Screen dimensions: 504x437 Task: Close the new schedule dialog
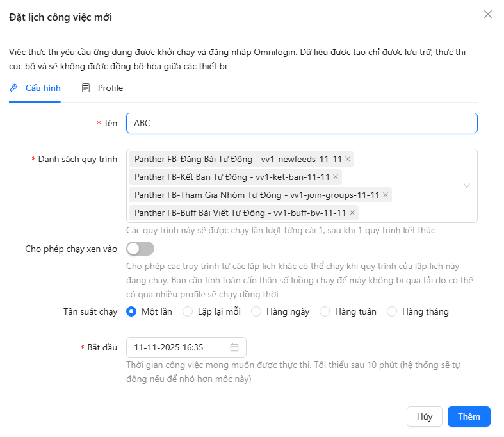(x=488, y=14)
